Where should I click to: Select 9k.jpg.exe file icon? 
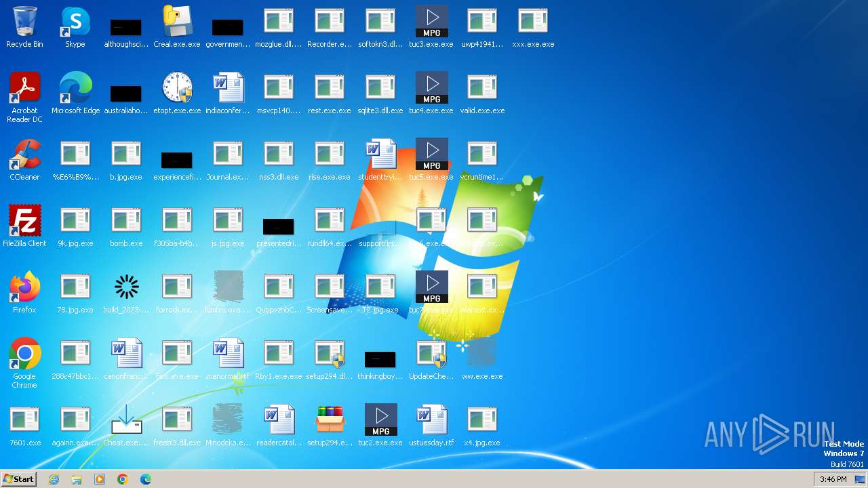pyautogui.click(x=75, y=221)
